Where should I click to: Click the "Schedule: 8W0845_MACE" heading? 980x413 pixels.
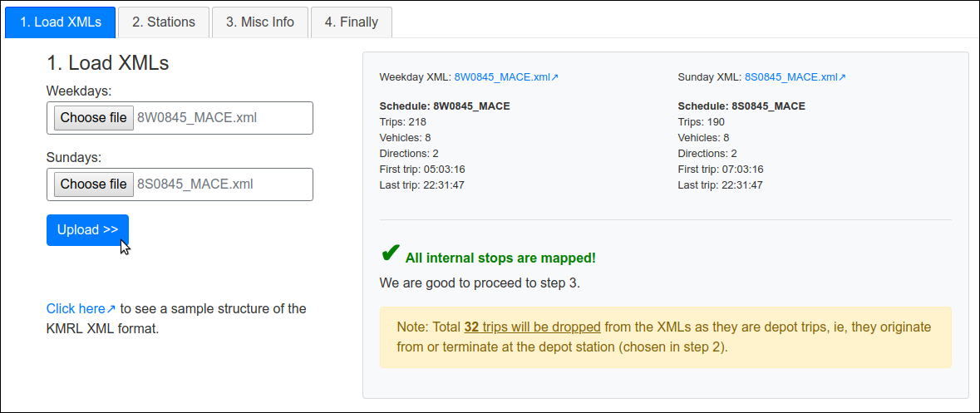(x=445, y=106)
